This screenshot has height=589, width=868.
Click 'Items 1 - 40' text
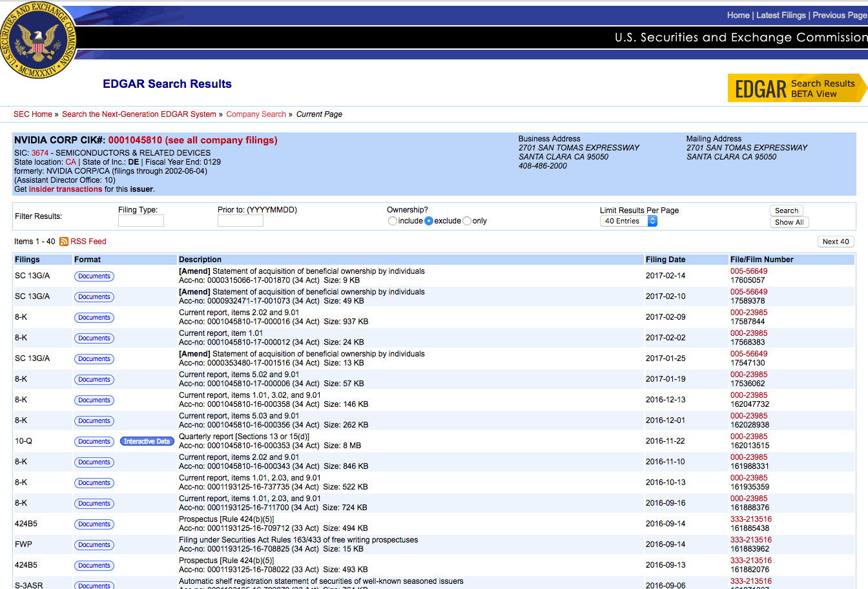tap(34, 242)
